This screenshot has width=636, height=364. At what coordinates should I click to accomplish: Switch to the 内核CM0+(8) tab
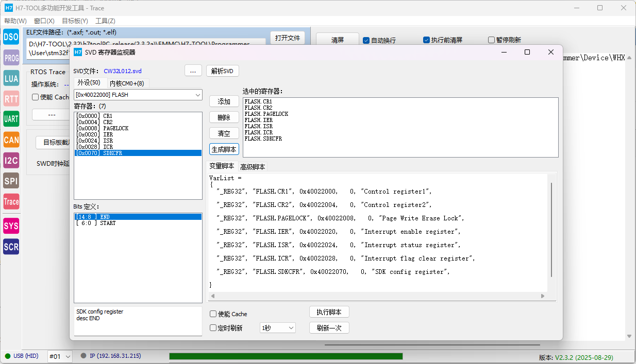[x=127, y=83]
